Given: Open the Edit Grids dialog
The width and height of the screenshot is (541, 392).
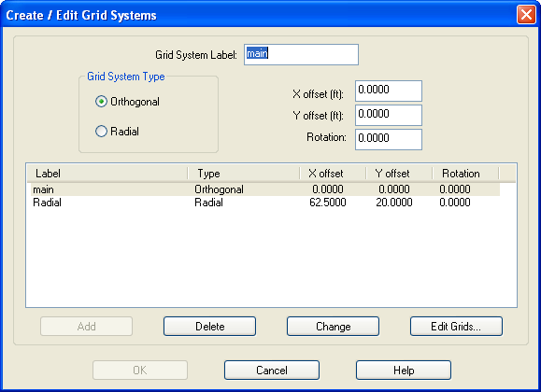Looking at the screenshot, I should click(456, 326).
